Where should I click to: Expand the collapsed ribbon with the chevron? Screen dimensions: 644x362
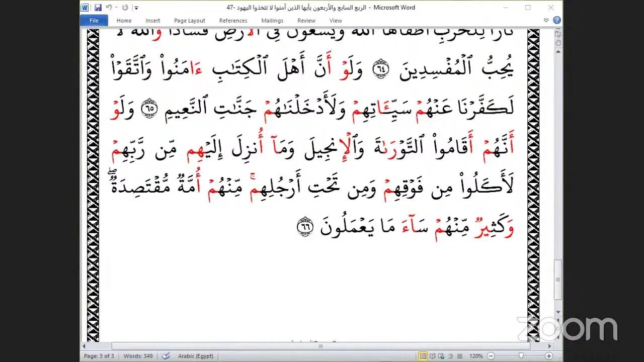click(546, 21)
